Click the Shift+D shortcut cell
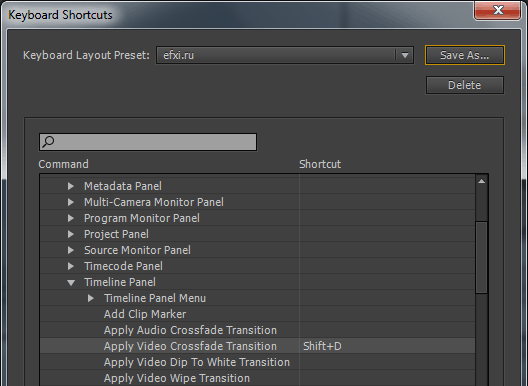 [x=387, y=346]
